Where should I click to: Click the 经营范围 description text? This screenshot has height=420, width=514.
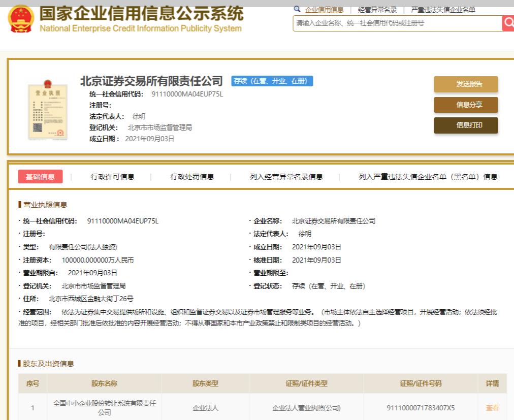point(258,317)
